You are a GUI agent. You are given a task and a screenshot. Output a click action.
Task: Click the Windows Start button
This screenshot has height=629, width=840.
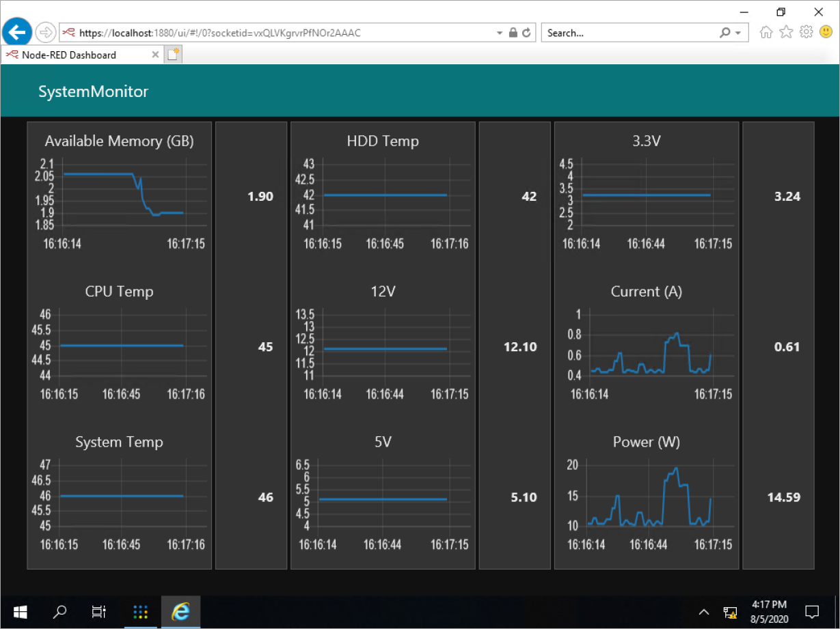coord(20,612)
